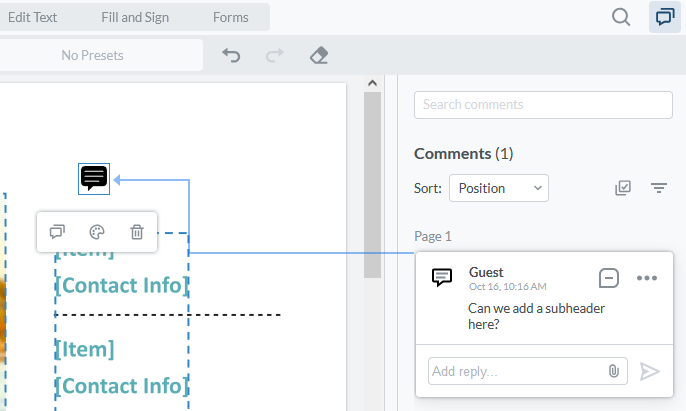Click the black comment annotation on page
Screen dimensions: 686x411
point(94,178)
